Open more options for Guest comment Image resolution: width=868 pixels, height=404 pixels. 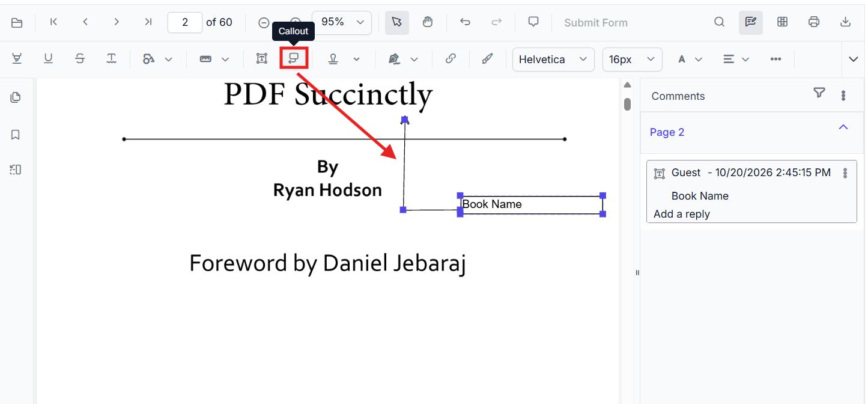845,173
